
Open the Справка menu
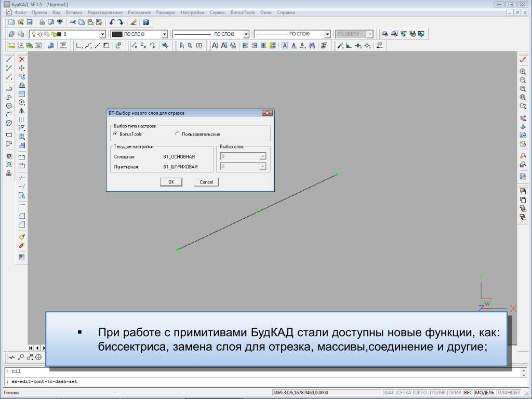pos(286,12)
